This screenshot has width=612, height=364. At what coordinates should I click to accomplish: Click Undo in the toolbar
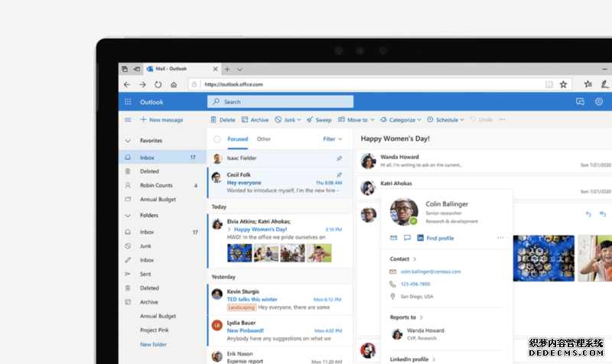[x=481, y=120]
